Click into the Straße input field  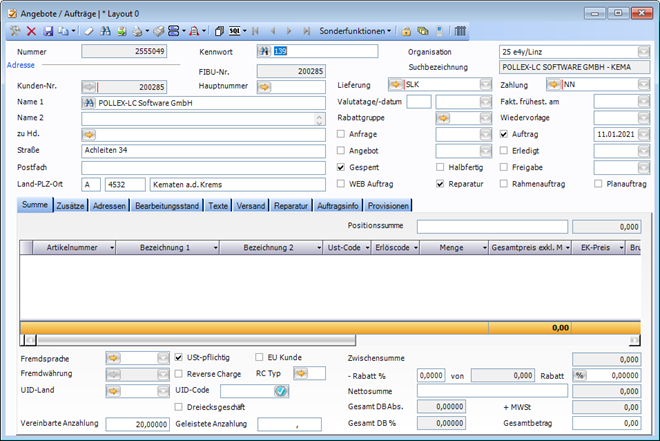click(x=204, y=151)
